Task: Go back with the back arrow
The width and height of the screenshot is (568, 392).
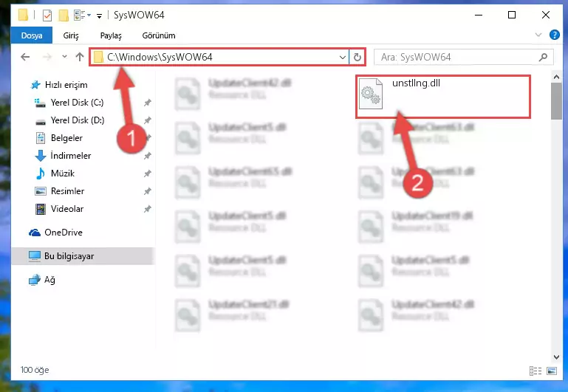Action: click(x=25, y=57)
